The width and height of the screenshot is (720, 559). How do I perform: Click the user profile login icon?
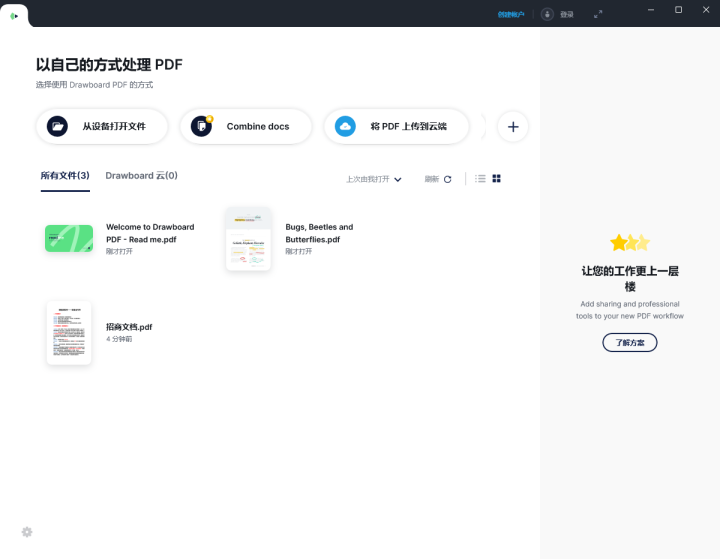[x=547, y=14]
